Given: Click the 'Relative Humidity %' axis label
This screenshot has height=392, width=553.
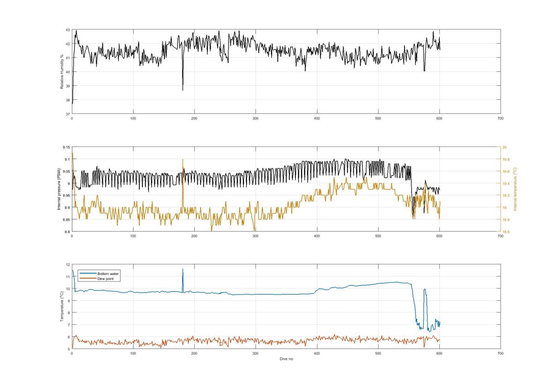Looking at the screenshot, I should click(x=62, y=71).
